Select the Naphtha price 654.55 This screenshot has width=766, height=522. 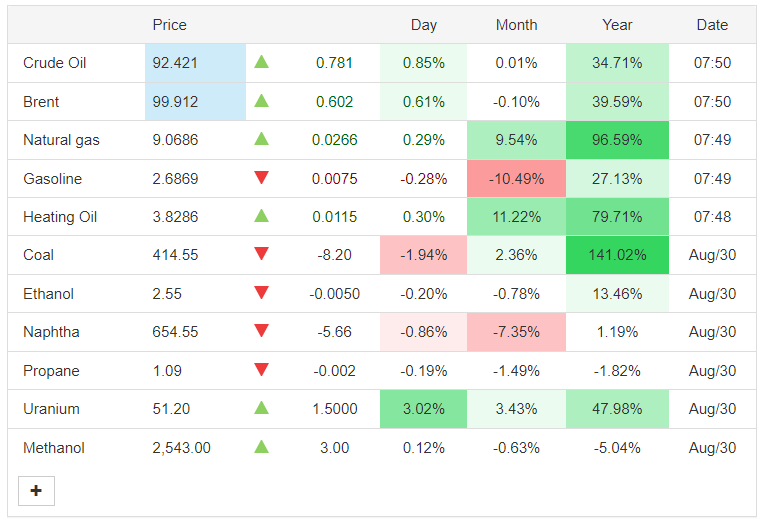pyautogui.click(x=175, y=332)
